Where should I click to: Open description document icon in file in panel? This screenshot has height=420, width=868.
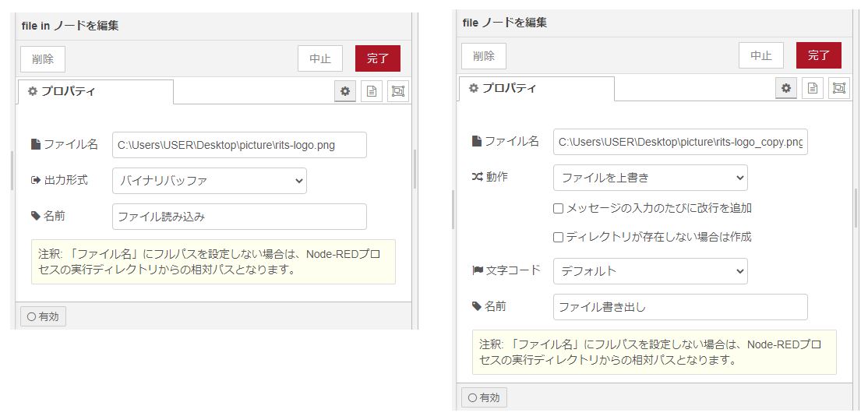click(x=372, y=91)
